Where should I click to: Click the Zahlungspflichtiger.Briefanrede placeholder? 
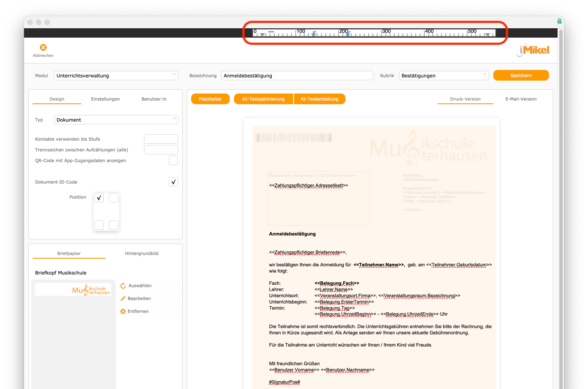[307, 253]
